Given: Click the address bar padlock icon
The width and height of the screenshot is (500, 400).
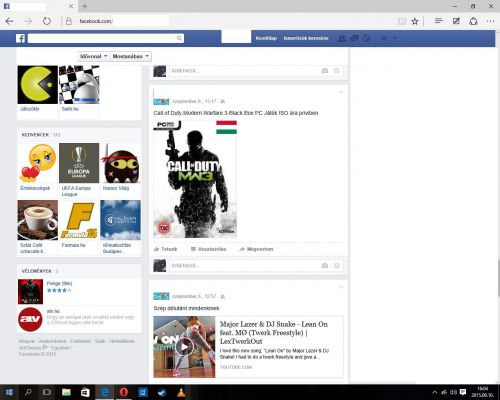Looking at the screenshot, I should click(69, 21).
